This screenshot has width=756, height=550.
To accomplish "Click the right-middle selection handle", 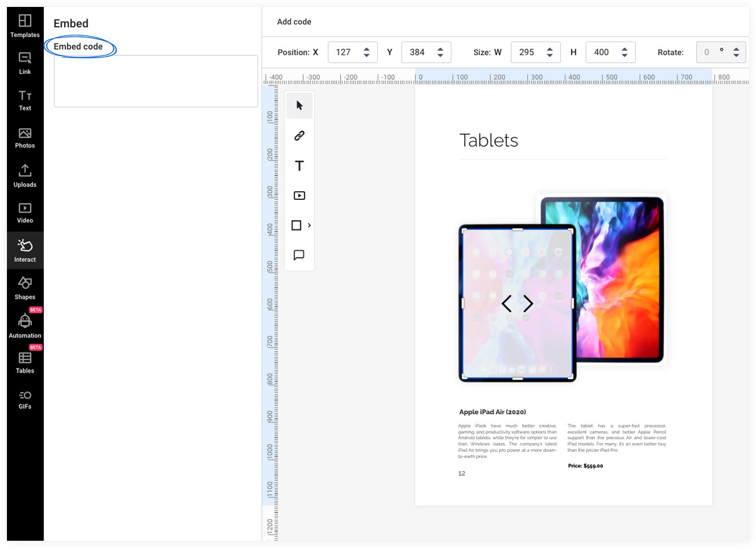I will click(573, 303).
